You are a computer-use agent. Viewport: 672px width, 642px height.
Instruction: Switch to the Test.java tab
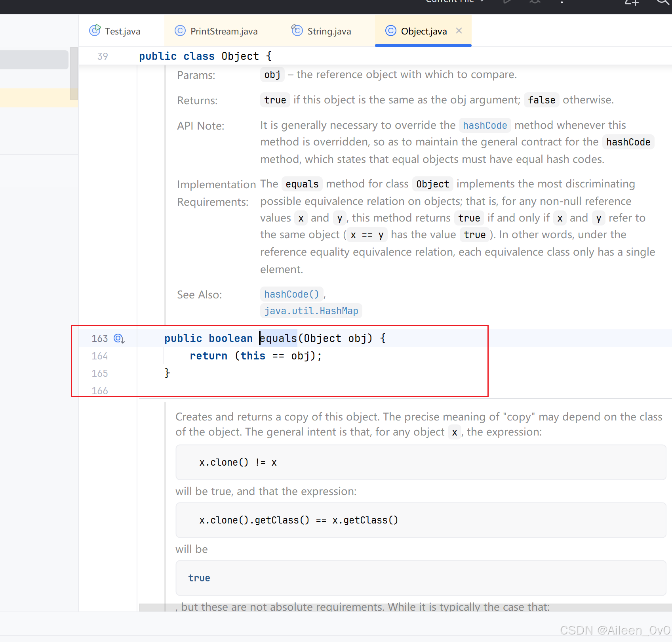115,31
